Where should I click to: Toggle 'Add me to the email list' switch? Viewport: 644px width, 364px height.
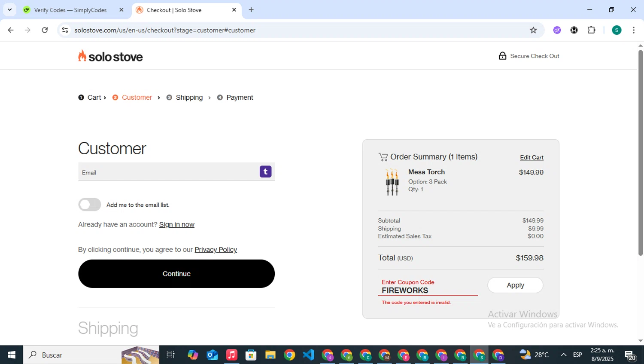point(90,205)
